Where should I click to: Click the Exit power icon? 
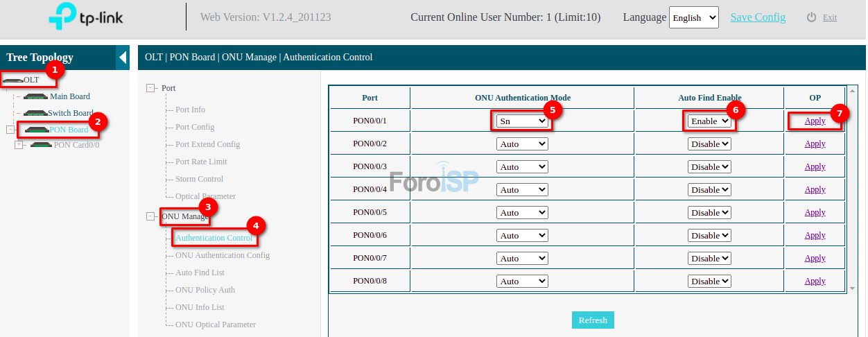point(812,17)
